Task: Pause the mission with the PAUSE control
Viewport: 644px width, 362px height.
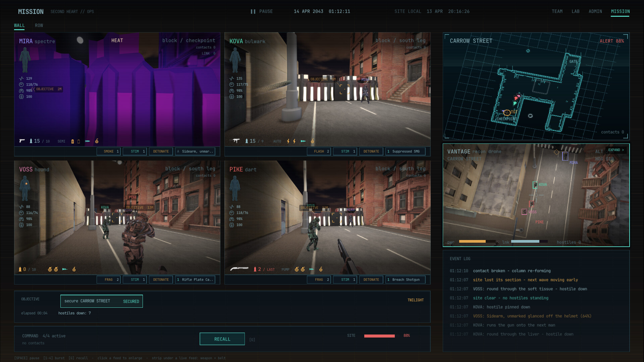Action: (262, 11)
